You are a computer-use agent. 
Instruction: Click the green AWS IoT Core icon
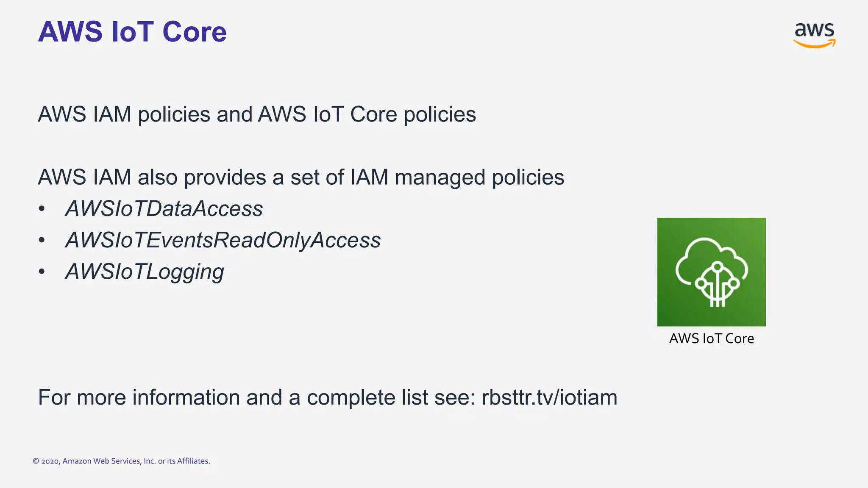pyautogui.click(x=711, y=272)
